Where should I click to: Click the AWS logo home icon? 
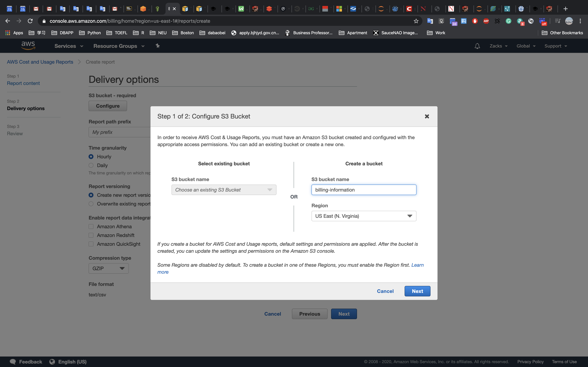point(28,46)
